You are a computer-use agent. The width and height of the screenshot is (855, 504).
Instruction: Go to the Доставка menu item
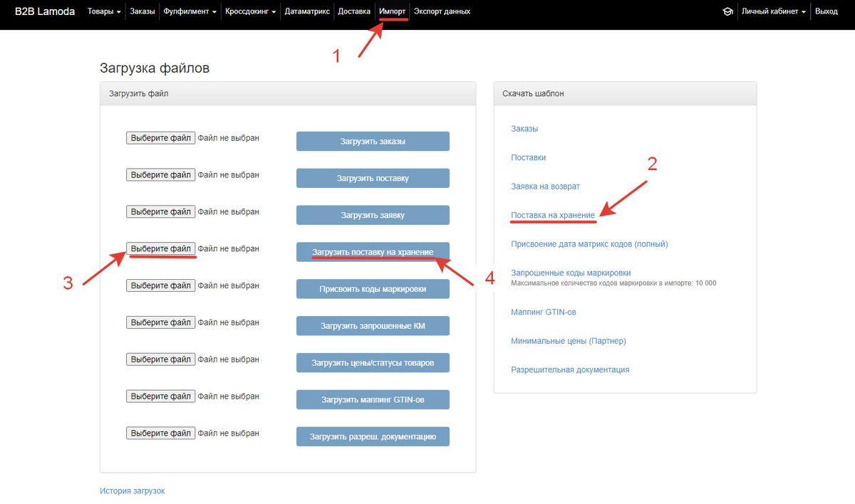coord(354,11)
